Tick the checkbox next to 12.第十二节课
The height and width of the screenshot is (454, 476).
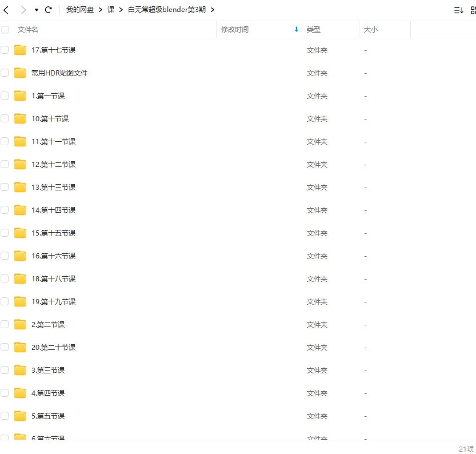[x=5, y=164]
